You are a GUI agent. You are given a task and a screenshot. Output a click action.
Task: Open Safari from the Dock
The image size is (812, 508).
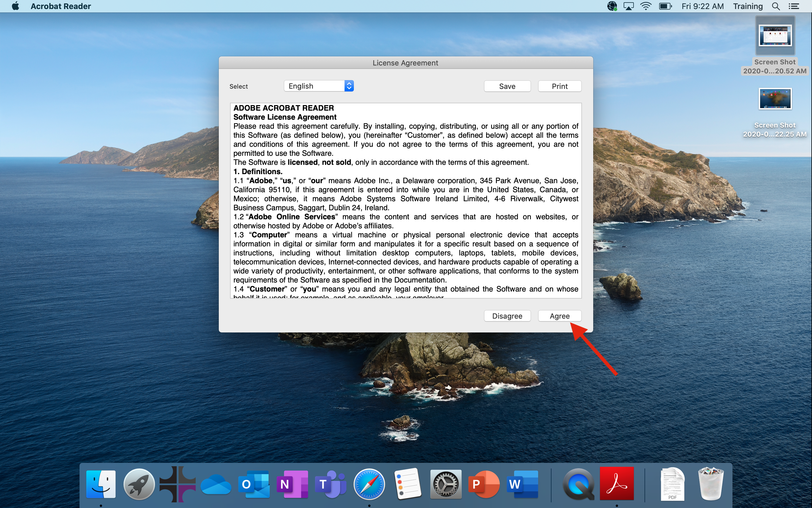tap(369, 484)
